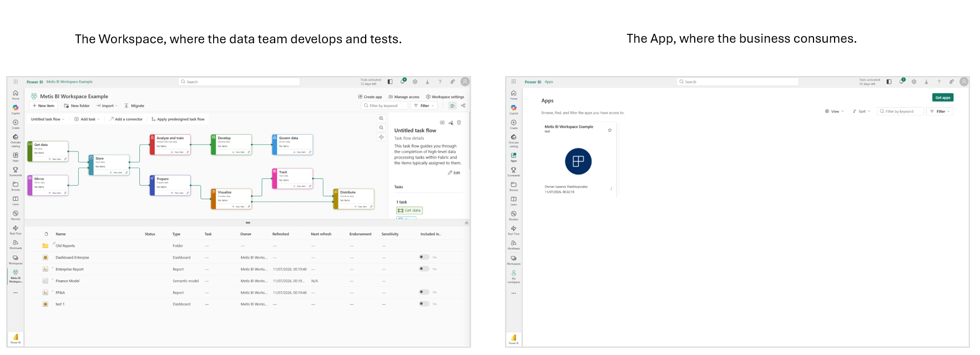Edit the task flow details
980x355 pixels.
(454, 173)
